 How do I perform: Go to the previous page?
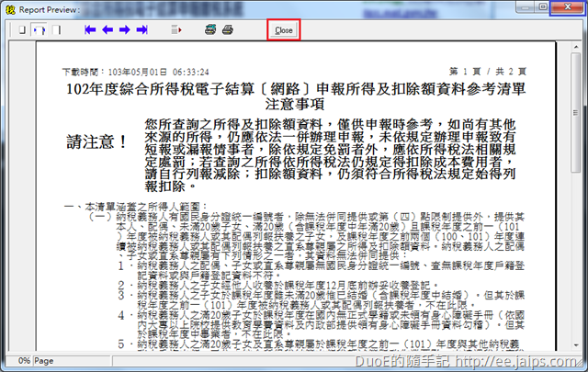[107, 29]
